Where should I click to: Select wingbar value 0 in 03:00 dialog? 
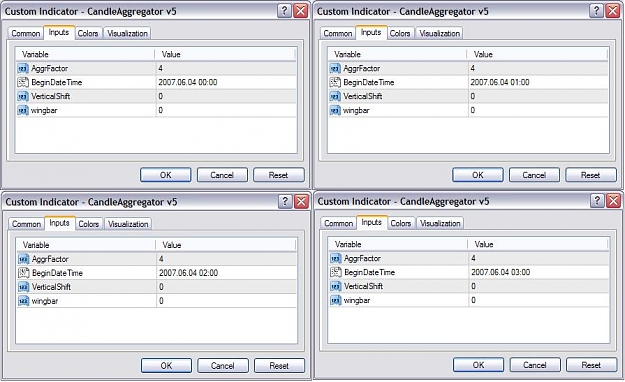(x=473, y=300)
